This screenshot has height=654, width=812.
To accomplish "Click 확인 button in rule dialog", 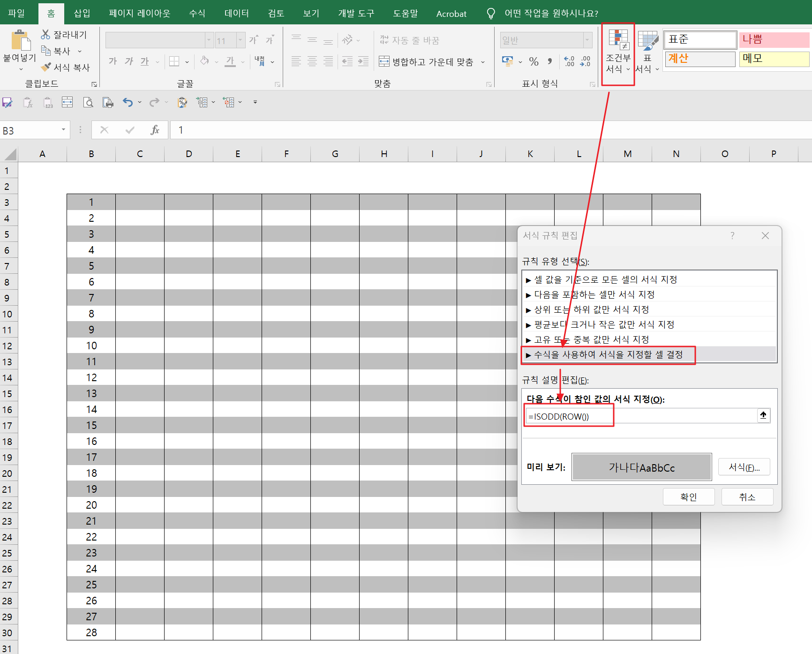I will (x=689, y=496).
